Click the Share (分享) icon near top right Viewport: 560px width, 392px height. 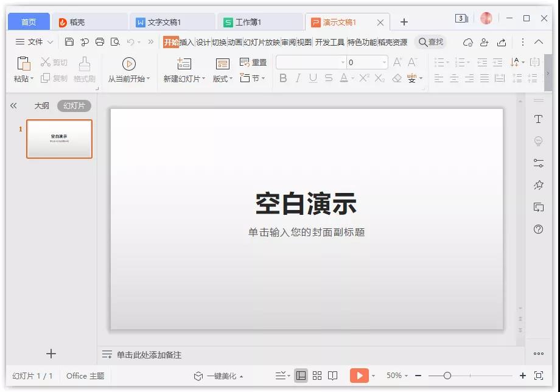[x=501, y=41]
